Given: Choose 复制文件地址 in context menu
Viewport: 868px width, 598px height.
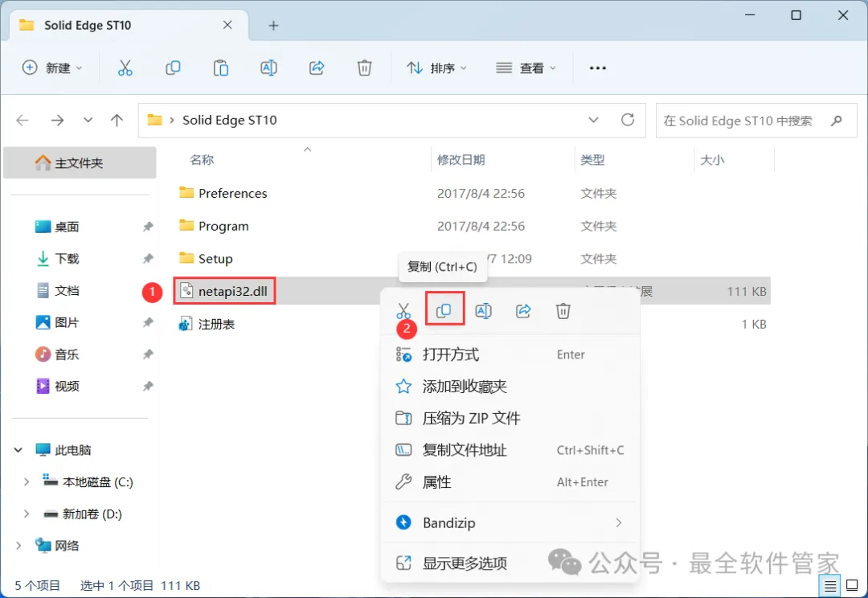Looking at the screenshot, I should (510, 450).
